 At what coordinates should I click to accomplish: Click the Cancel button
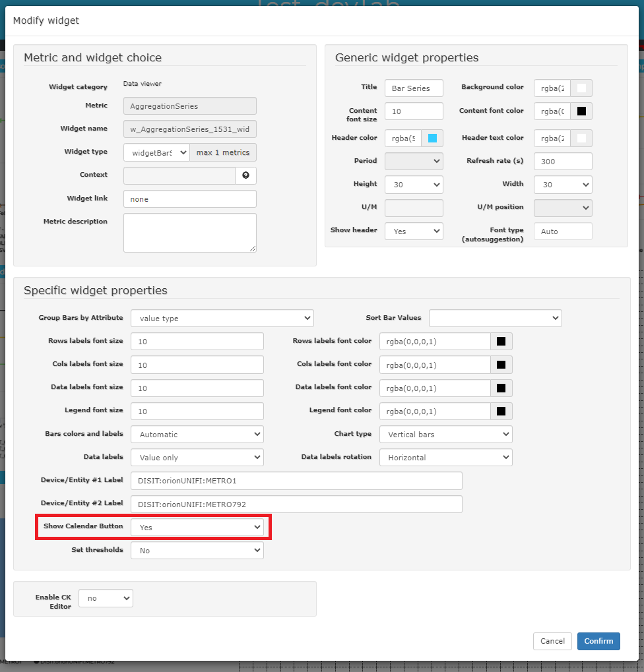[x=552, y=641]
